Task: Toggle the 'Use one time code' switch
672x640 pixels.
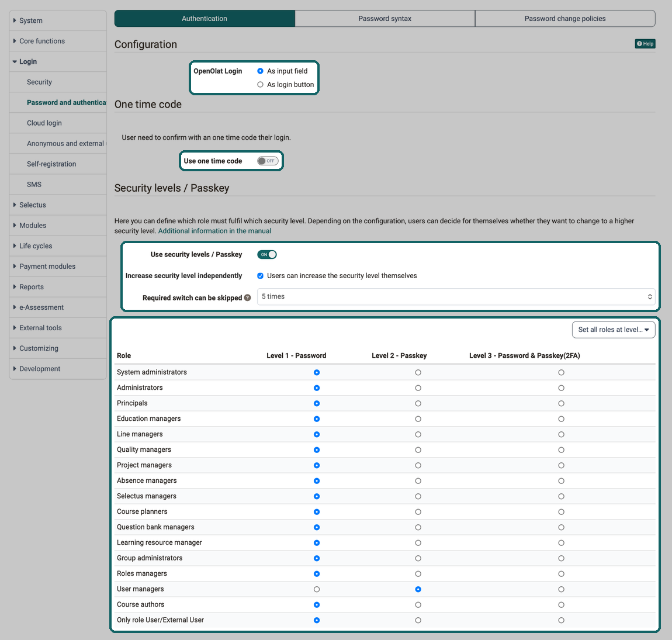Action: 268,161
